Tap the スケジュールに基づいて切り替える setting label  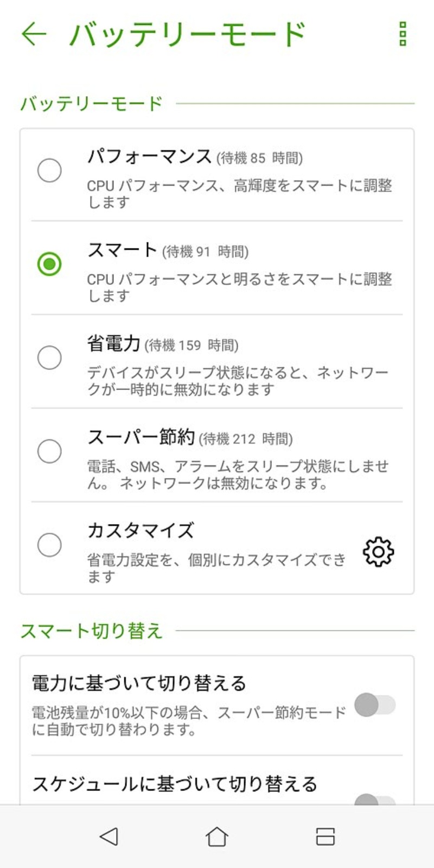(174, 784)
